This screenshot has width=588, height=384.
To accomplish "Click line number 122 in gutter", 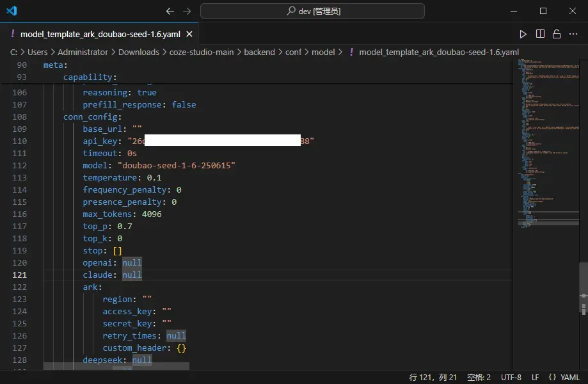I will 19,287.
